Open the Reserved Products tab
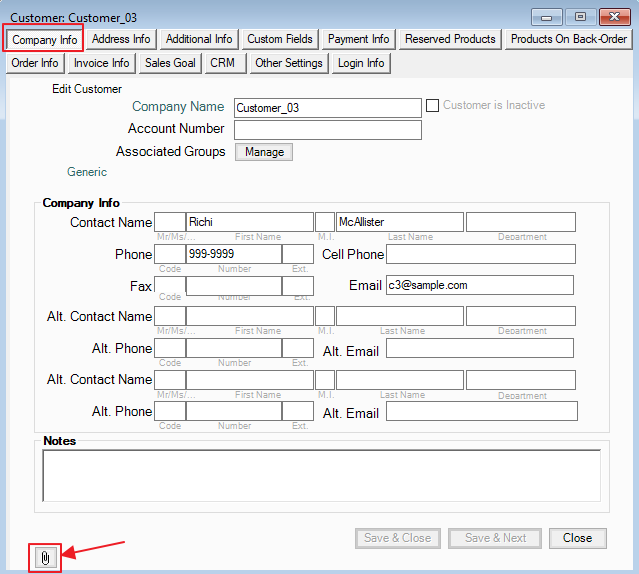This screenshot has width=639, height=574. click(x=450, y=39)
